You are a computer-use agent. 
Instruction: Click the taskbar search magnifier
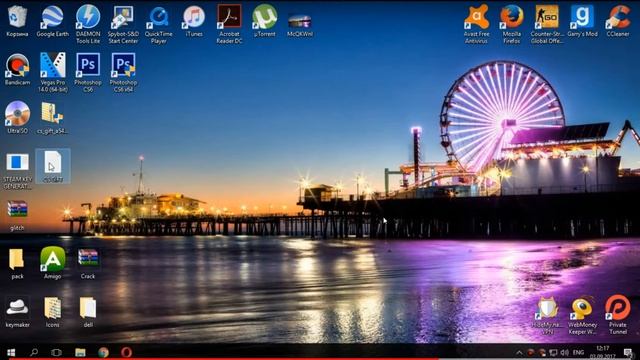(34, 352)
